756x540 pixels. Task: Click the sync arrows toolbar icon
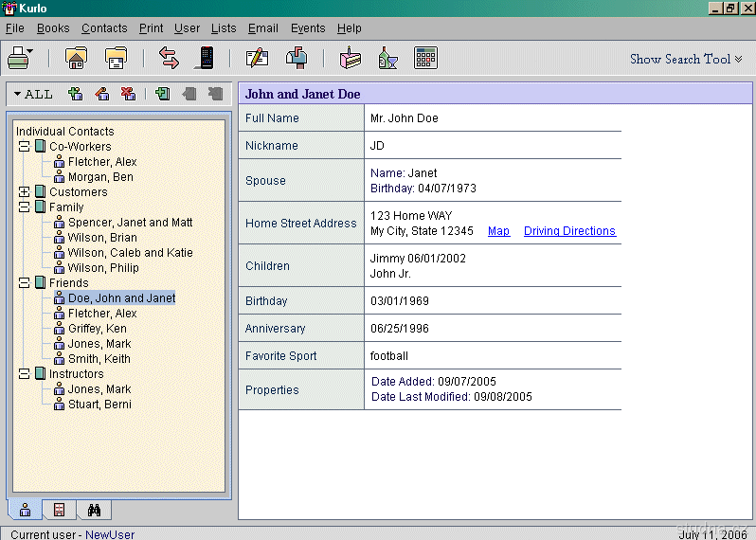[169, 59]
